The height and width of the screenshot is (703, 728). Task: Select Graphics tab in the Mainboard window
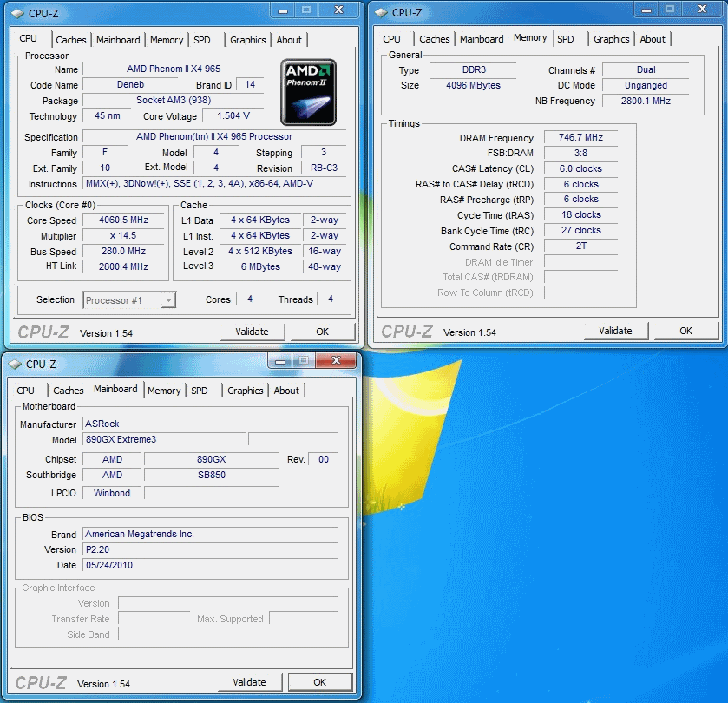pos(245,391)
